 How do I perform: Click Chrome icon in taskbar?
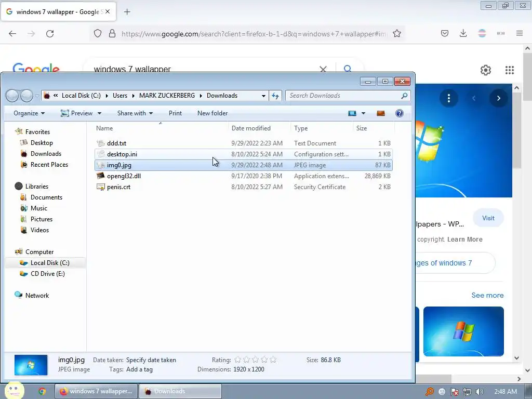click(x=42, y=391)
